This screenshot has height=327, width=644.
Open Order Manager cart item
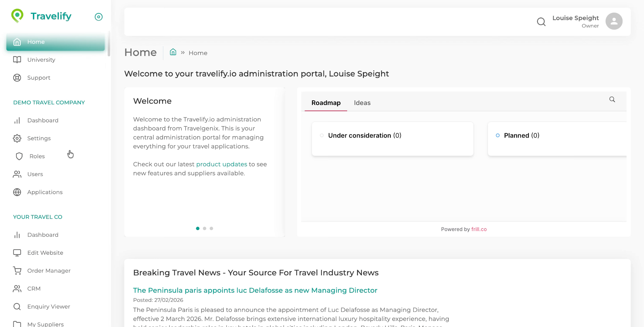pyautogui.click(x=49, y=271)
